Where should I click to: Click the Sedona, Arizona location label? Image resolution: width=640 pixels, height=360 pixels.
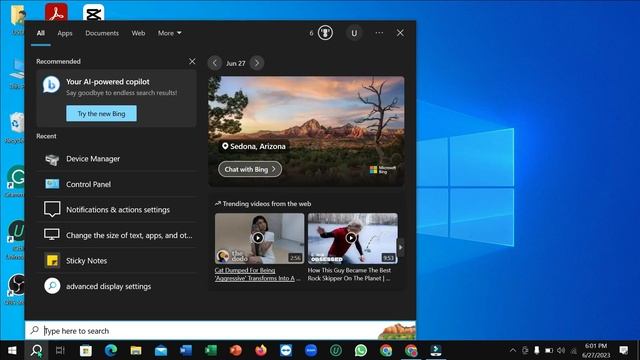(253, 146)
